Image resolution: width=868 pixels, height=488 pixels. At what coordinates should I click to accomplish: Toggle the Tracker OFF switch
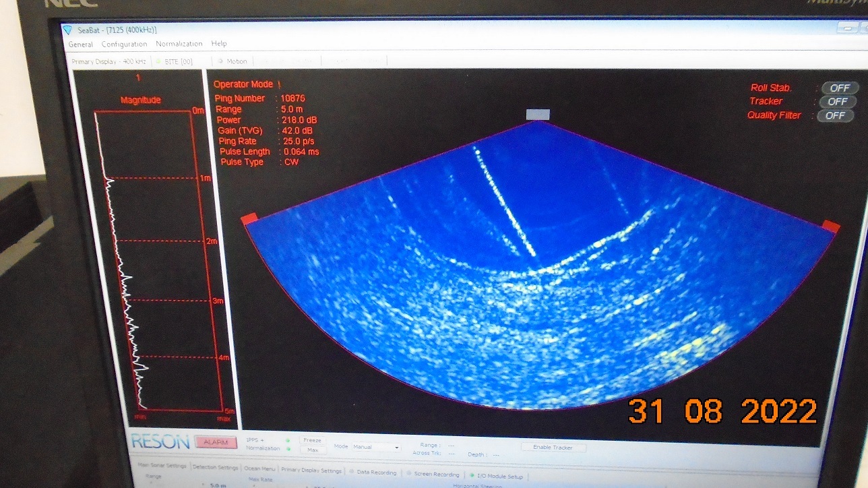(837, 101)
